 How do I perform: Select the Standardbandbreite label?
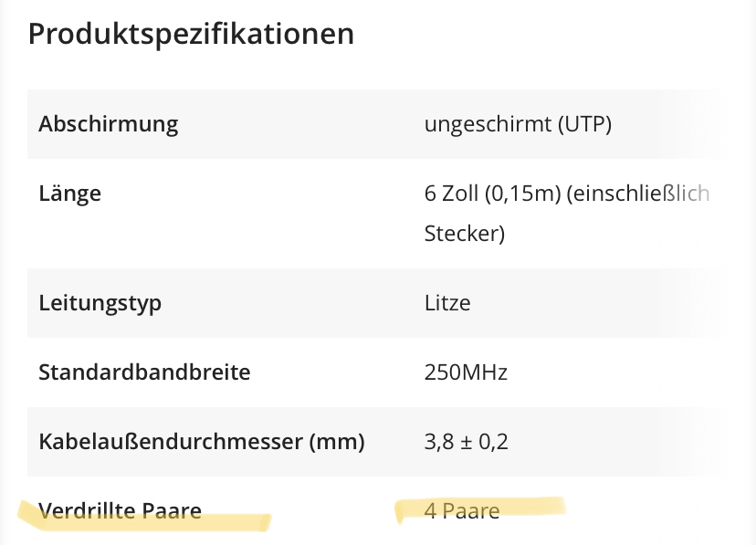coord(144,372)
